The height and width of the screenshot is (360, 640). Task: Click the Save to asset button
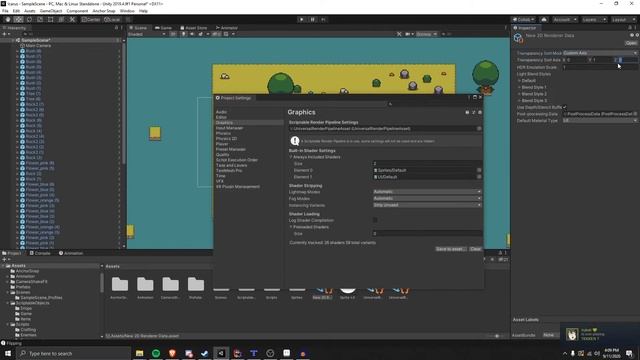pyautogui.click(x=450, y=249)
